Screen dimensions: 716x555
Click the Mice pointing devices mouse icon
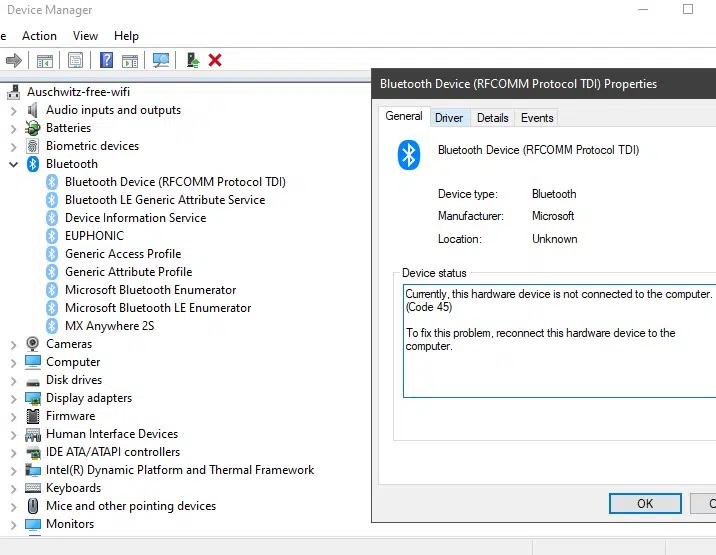[33, 506]
